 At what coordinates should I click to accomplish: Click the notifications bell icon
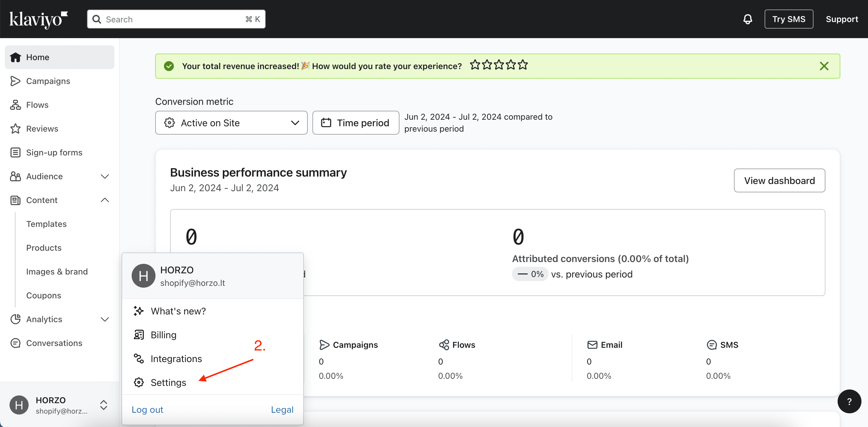click(747, 19)
